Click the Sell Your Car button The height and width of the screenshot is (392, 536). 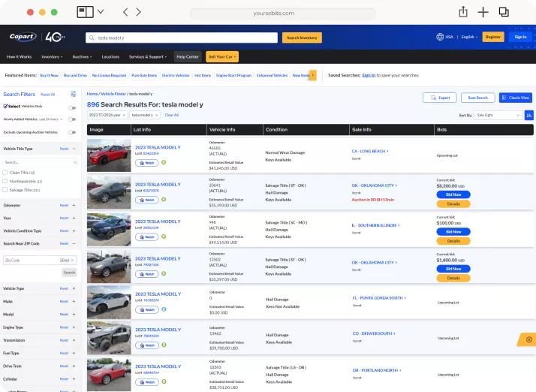click(x=222, y=57)
